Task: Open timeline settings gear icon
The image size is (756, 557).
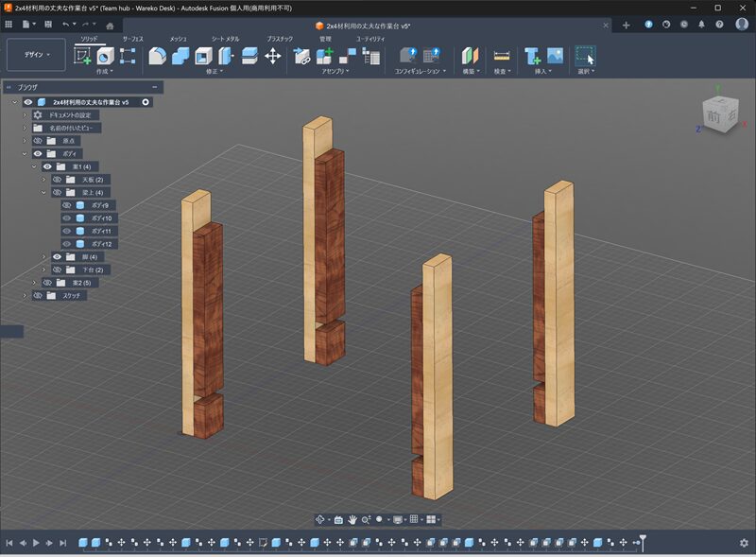Action: click(x=744, y=543)
